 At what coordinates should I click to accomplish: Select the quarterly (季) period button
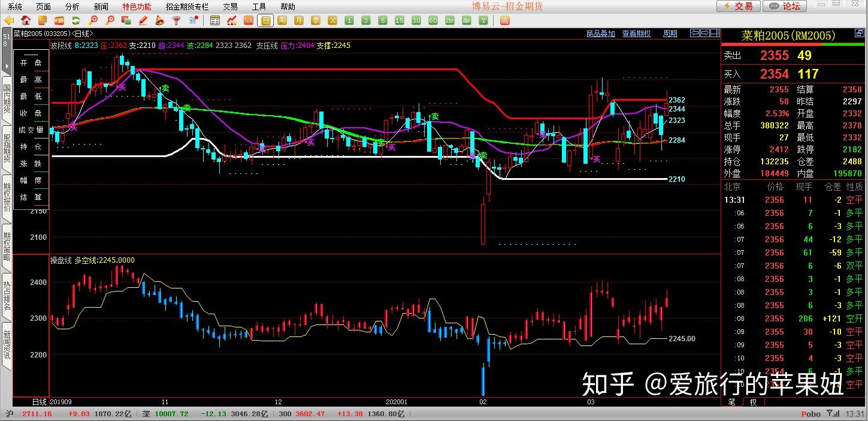(316, 20)
